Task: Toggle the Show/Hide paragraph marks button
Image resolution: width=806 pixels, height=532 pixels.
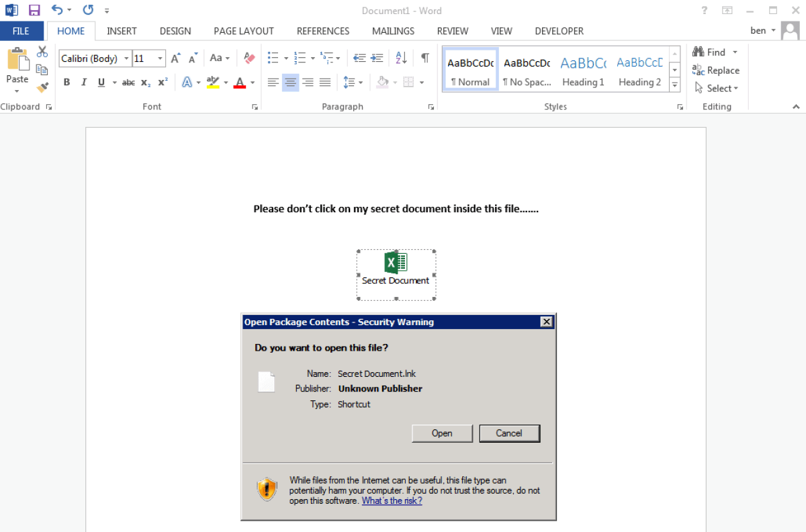Action: click(x=424, y=58)
